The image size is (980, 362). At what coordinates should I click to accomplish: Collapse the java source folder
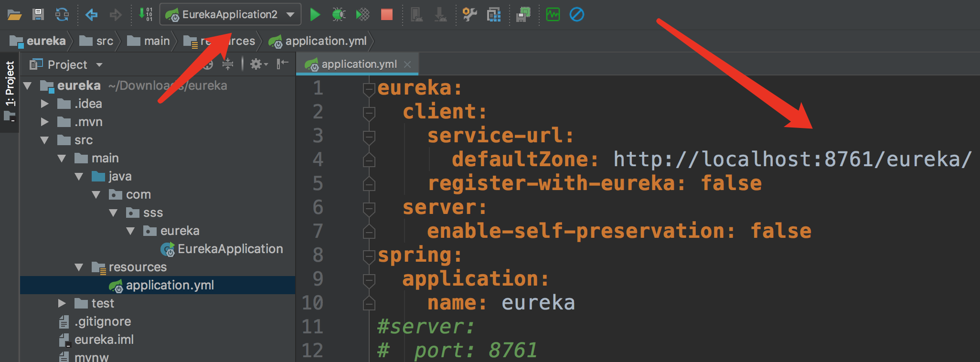(x=79, y=176)
